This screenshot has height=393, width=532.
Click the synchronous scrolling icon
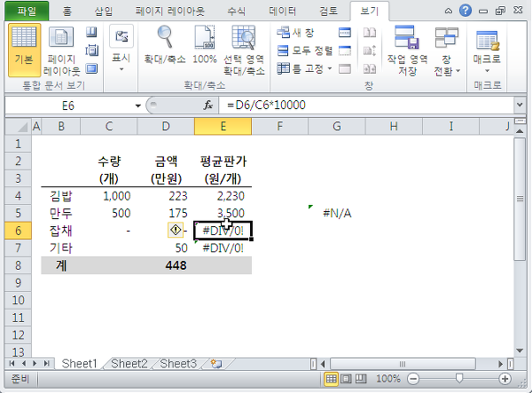pyautogui.click(x=370, y=51)
